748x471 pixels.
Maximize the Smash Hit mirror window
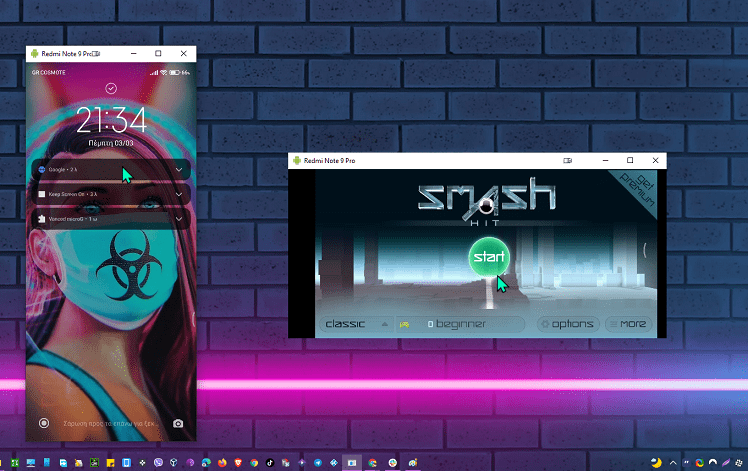point(630,160)
